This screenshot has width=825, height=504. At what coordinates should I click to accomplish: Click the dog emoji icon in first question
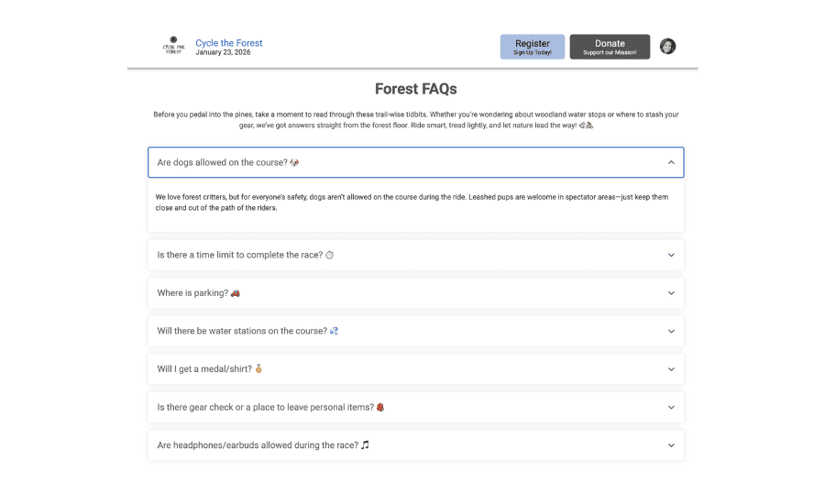(x=294, y=162)
